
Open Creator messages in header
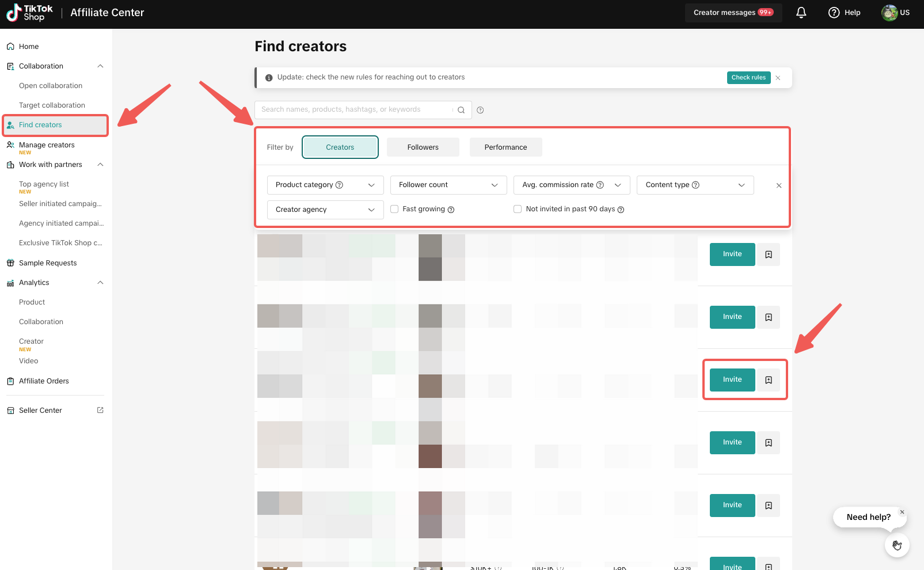[x=733, y=13]
